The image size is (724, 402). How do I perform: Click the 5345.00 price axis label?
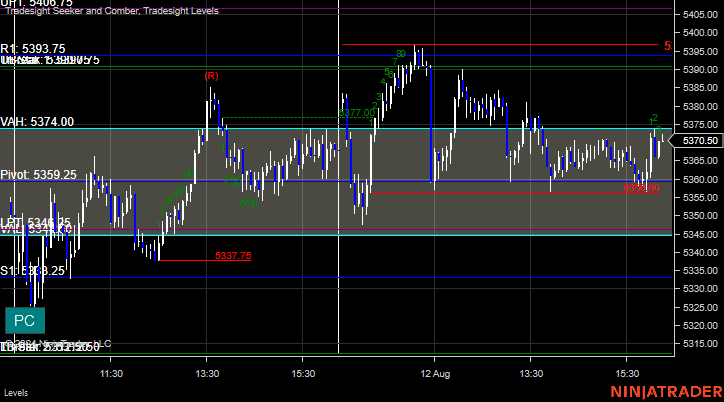click(x=700, y=234)
